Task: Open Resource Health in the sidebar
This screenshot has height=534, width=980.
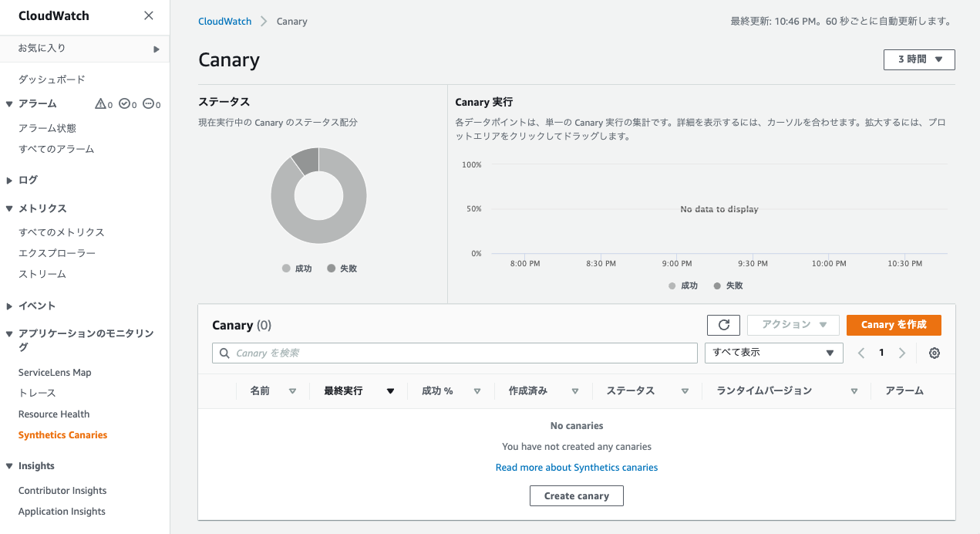Action: click(x=54, y=414)
